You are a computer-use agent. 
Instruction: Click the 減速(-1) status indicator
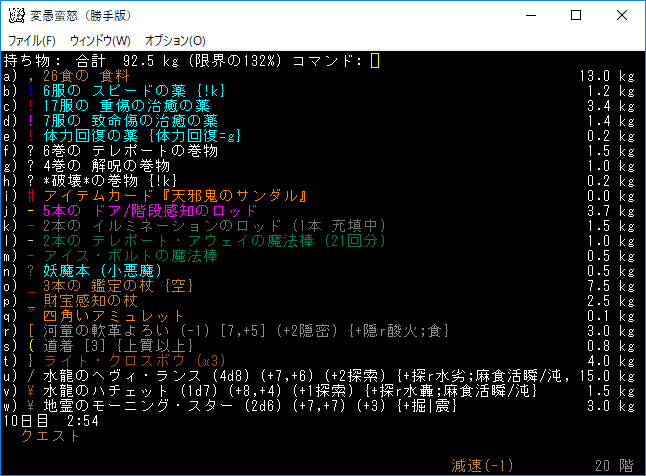point(481,465)
